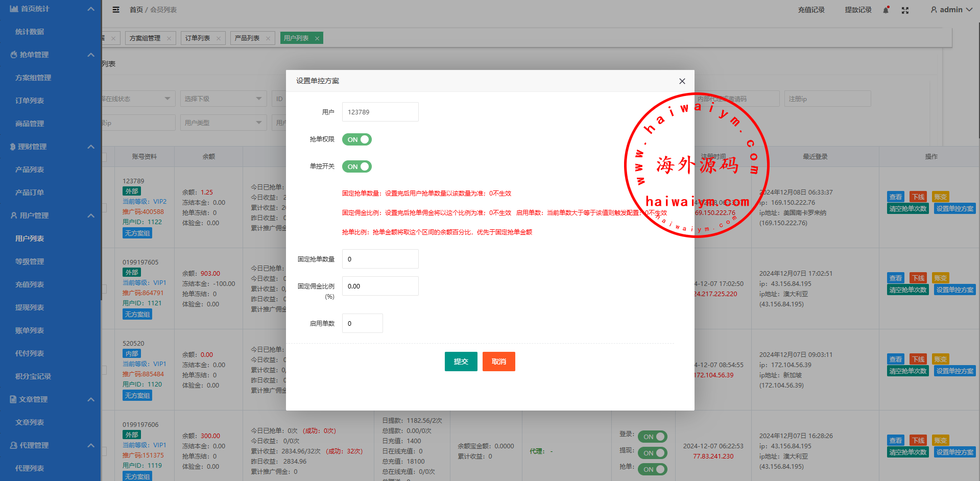Close the 设置单控方案 dialog
Screen dimensions: 980x481
coord(682,81)
